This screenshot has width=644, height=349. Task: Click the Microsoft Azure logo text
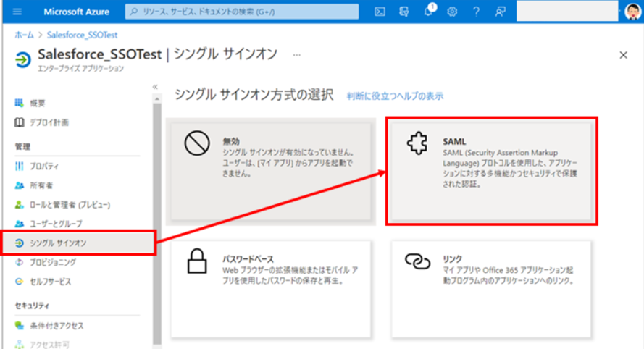(76, 12)
